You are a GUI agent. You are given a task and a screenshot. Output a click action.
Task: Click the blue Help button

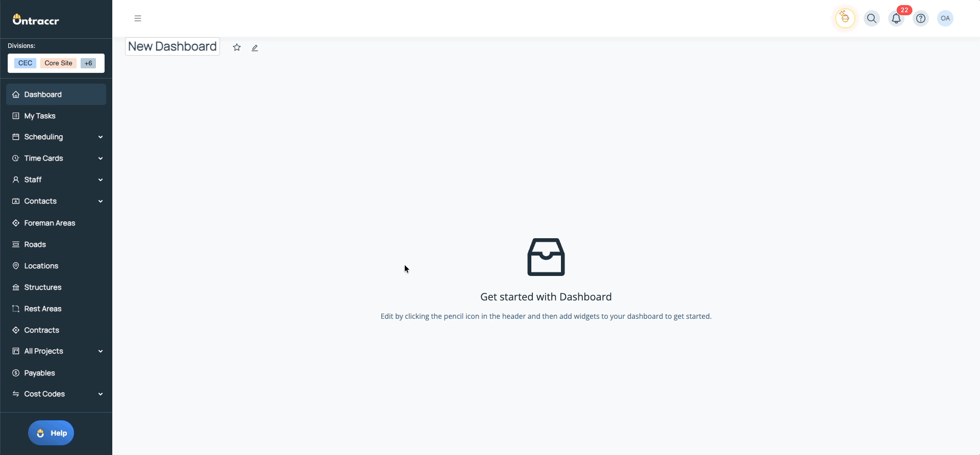(51, 433)
